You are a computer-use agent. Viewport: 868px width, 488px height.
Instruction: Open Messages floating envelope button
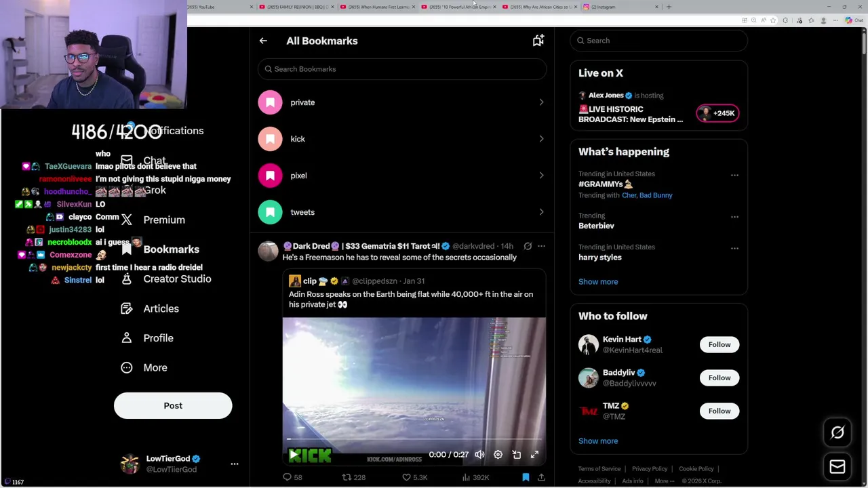click(x=837, y=466)
